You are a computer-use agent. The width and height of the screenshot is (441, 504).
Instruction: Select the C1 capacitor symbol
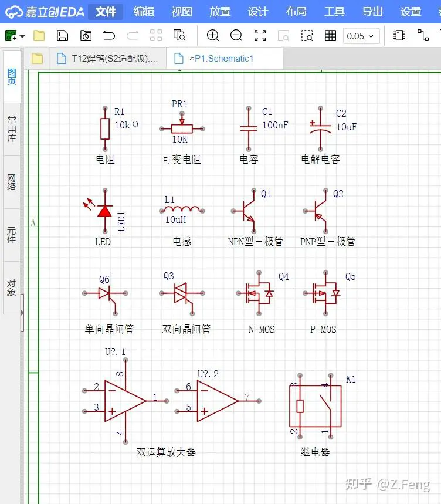pos(249,128)
